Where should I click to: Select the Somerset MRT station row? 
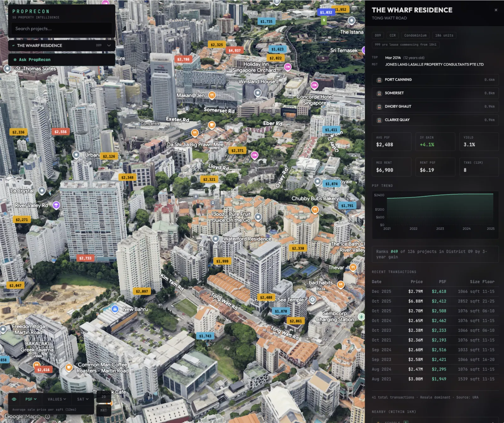point(435,93)
